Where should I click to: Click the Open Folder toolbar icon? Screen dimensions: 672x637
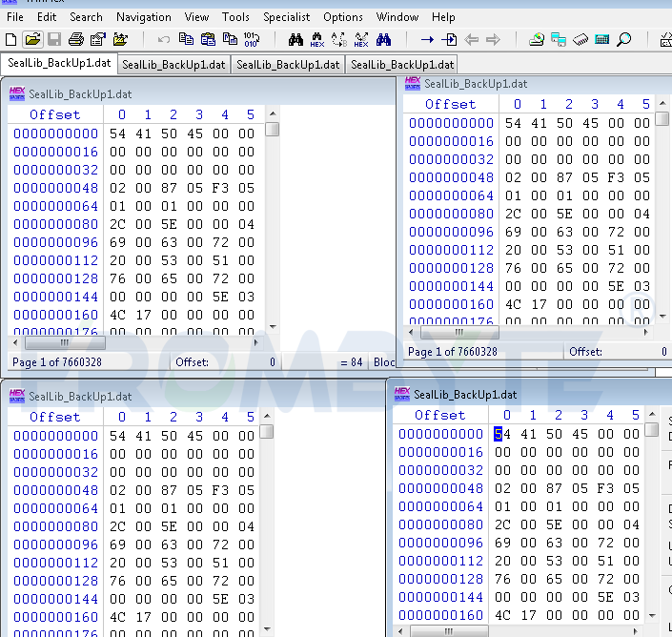pos(120,40)
